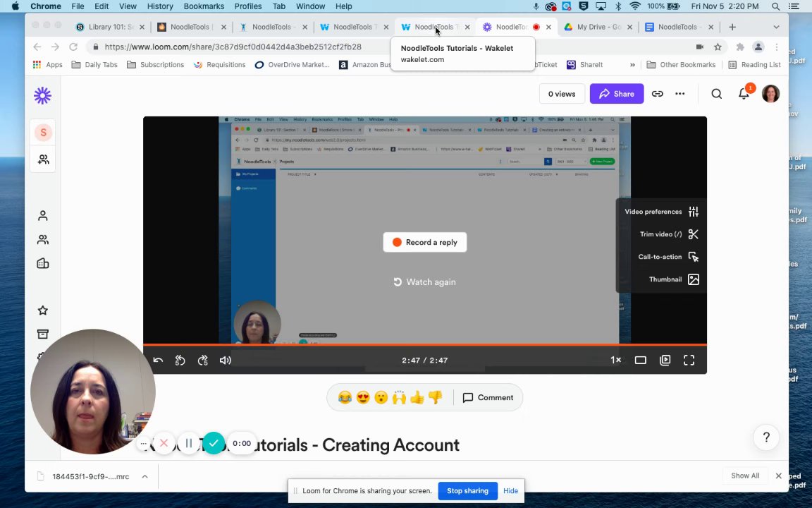Image resolution: width=812 pixels, height=508 pixels.
Task: React with heart-eyes emoji
Action: click(x=363, y=398)
